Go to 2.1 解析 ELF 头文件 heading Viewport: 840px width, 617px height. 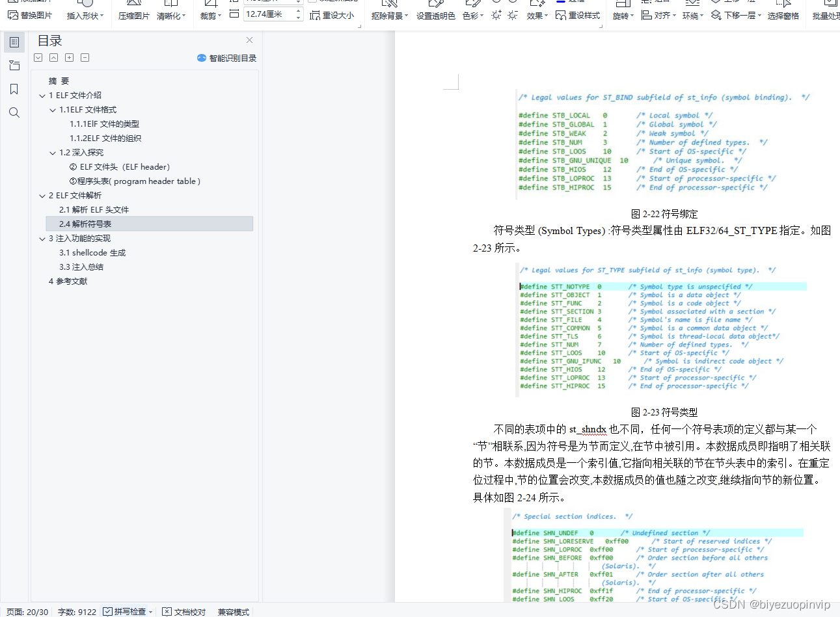coord(94,209)
